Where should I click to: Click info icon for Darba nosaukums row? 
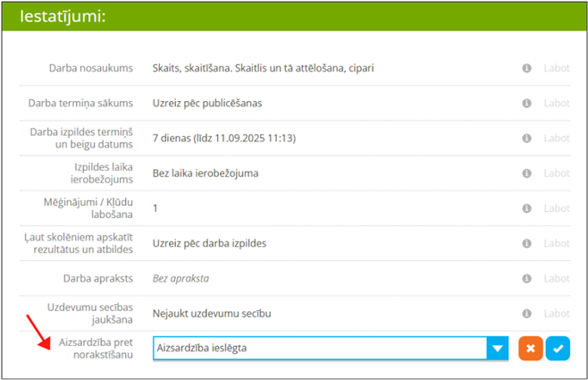click(526, 68)
